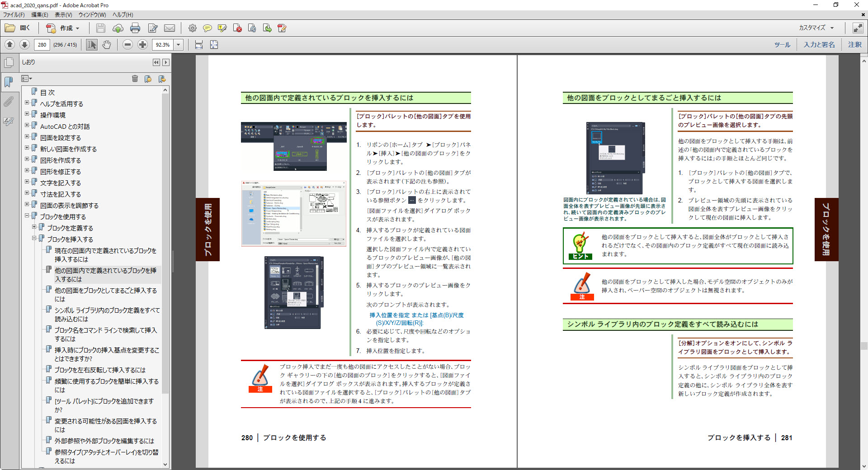The width and height of the screenshot is (868, 470).
Task: Add a sticky note comment
Action: click(x=208, y=28)
